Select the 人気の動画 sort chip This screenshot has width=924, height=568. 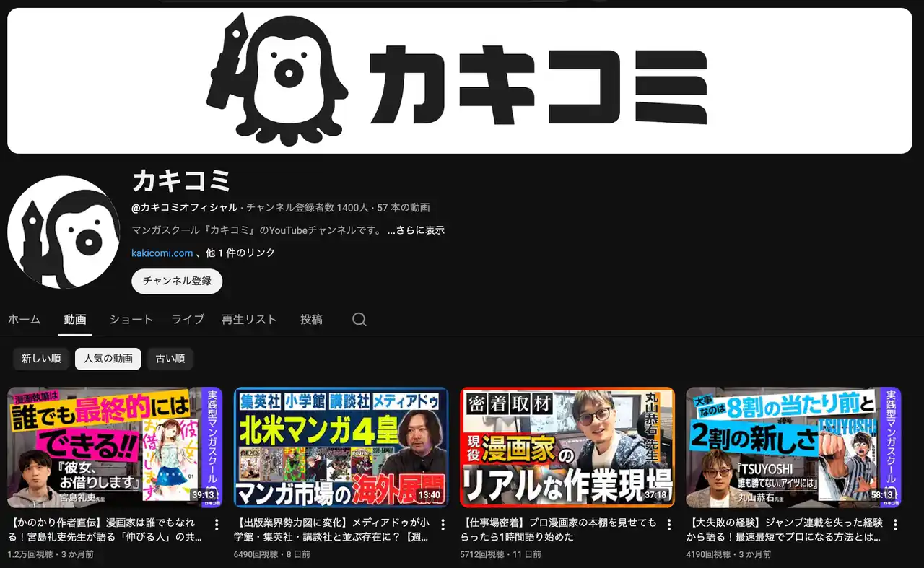click(x=108, y=359)
